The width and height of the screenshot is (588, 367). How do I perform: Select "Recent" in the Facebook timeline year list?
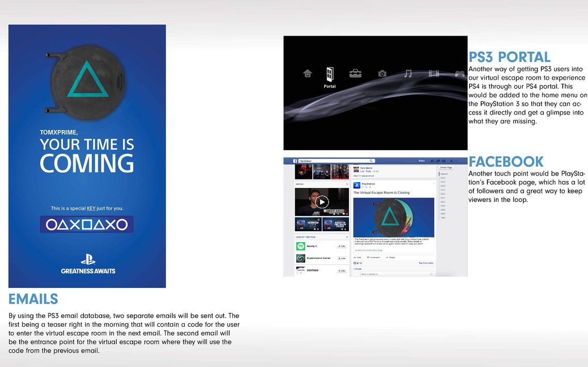click(443, 174)
